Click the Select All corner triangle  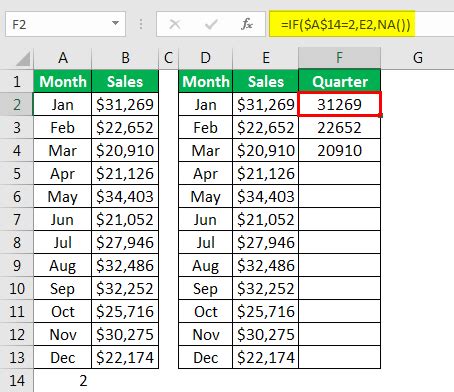click(x=23, y=59)
